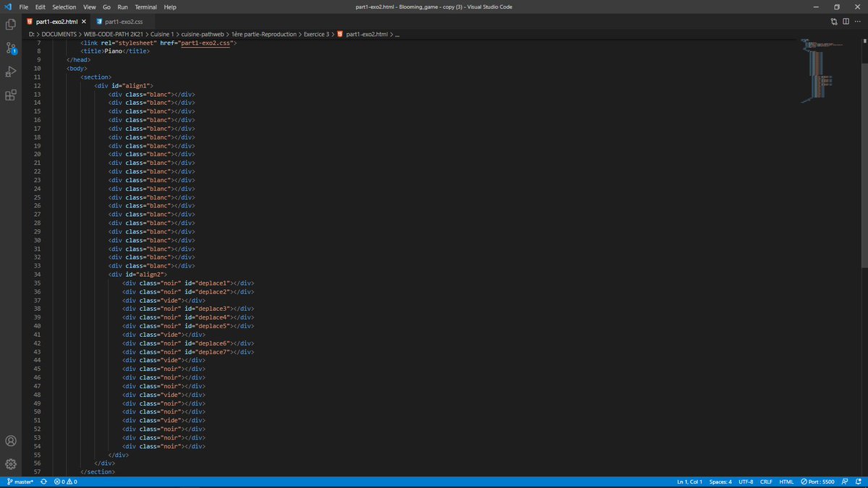Expand the WEB-CODE-PATH 2K21 breadcrumb
Screen dimensions: 868x488
tap(114, 34)
